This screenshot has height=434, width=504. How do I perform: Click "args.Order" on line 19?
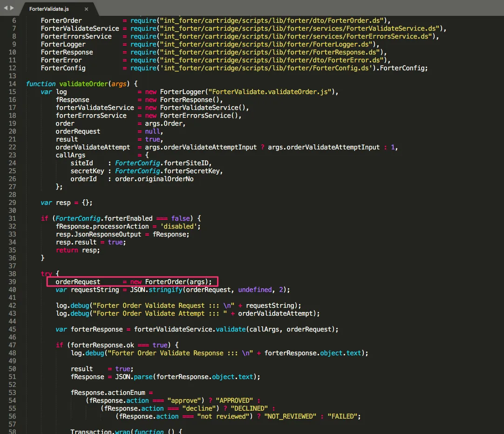pyautogui.click(x=163, y=124)
